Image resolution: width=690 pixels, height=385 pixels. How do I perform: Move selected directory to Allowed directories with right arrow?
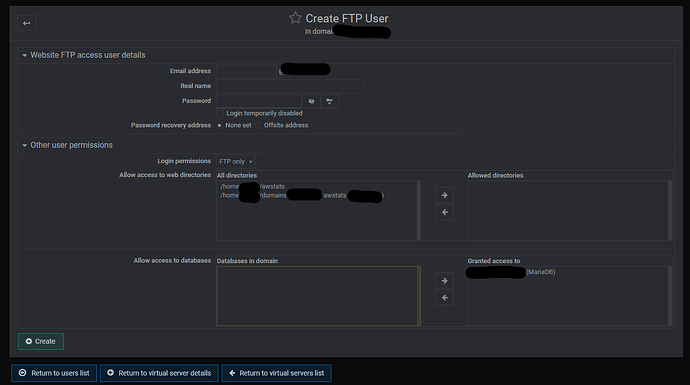click(444, 195)
